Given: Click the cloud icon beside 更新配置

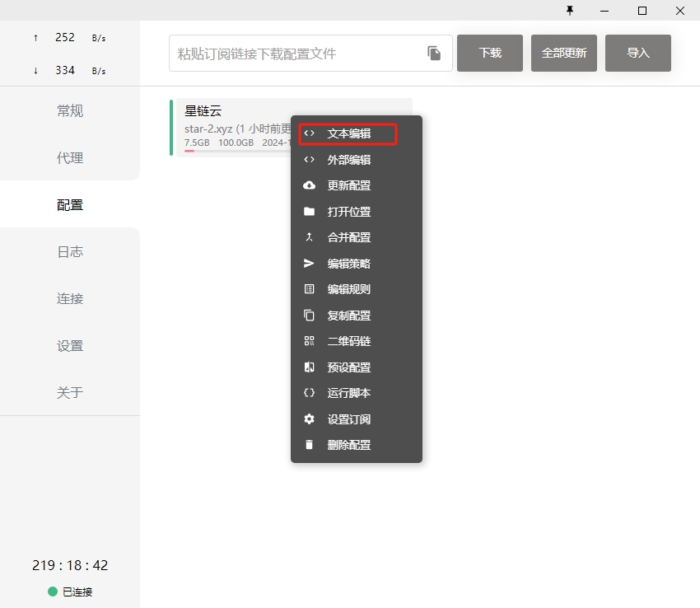Looking at the screenshot, I should (x=310, y=185).
